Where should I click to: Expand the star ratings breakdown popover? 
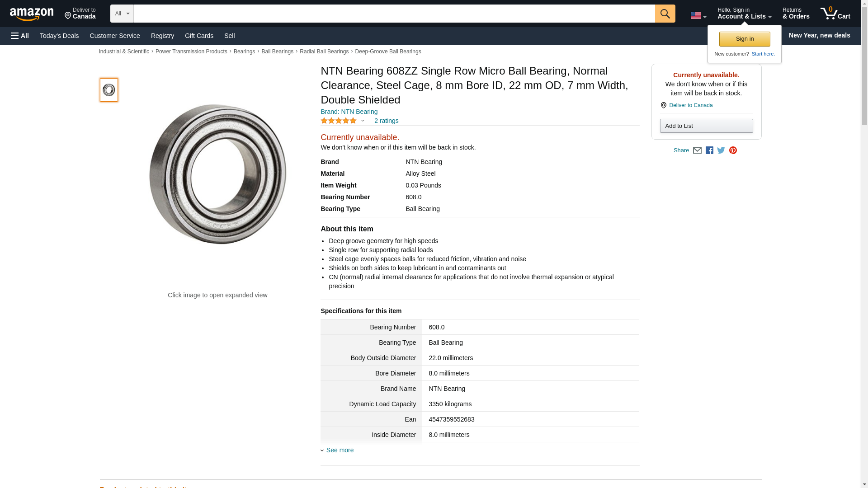[363, 121]
